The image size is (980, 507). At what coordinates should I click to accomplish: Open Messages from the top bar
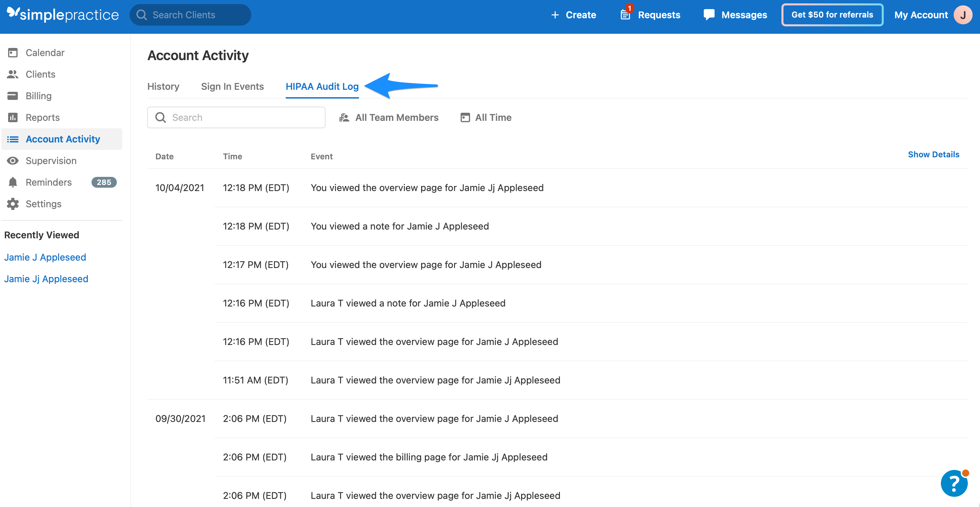click(x=734, y=15)
